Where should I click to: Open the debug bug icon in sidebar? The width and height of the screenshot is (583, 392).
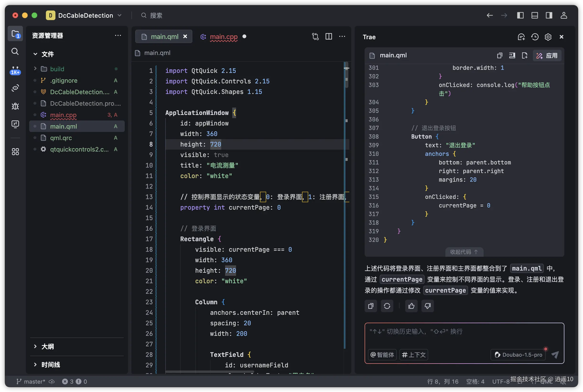coord(15,106)
